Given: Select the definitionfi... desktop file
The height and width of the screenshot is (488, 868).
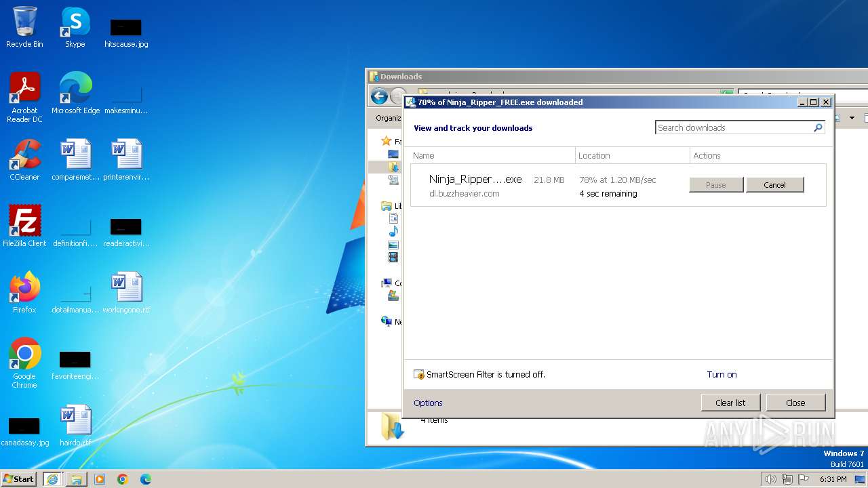Looking at the screenshot, I should [x=75, y=232].
